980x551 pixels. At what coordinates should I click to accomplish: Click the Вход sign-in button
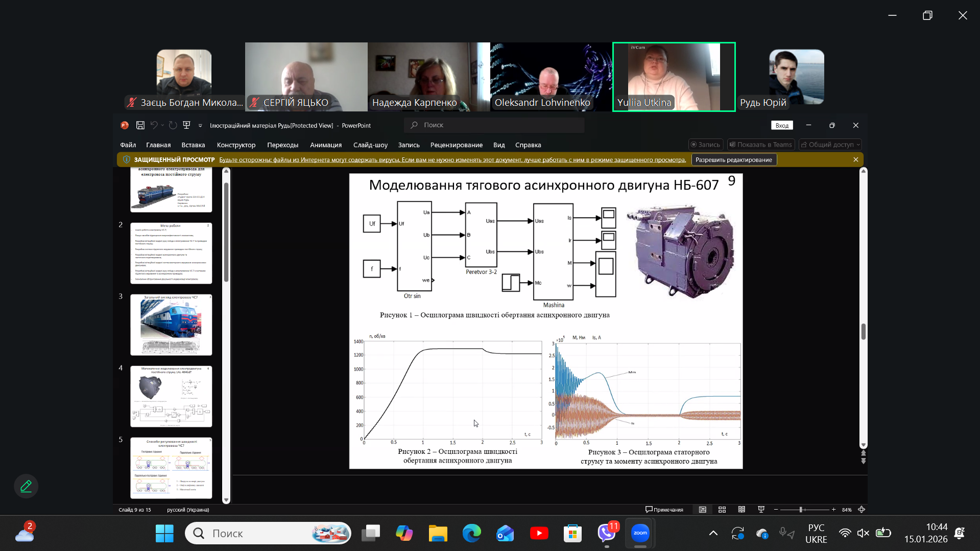[781, 126]
